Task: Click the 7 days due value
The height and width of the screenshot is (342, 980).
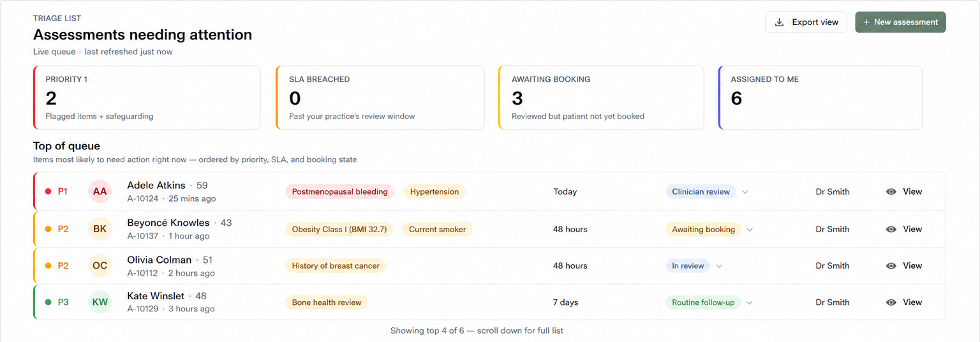Action: pos(566,302)
